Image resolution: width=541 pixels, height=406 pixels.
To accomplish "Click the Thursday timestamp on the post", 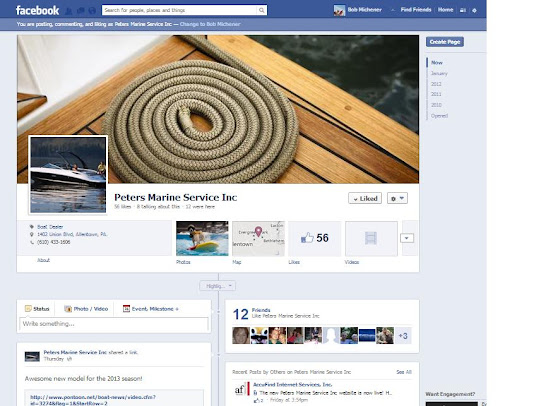I will [54, 359].
